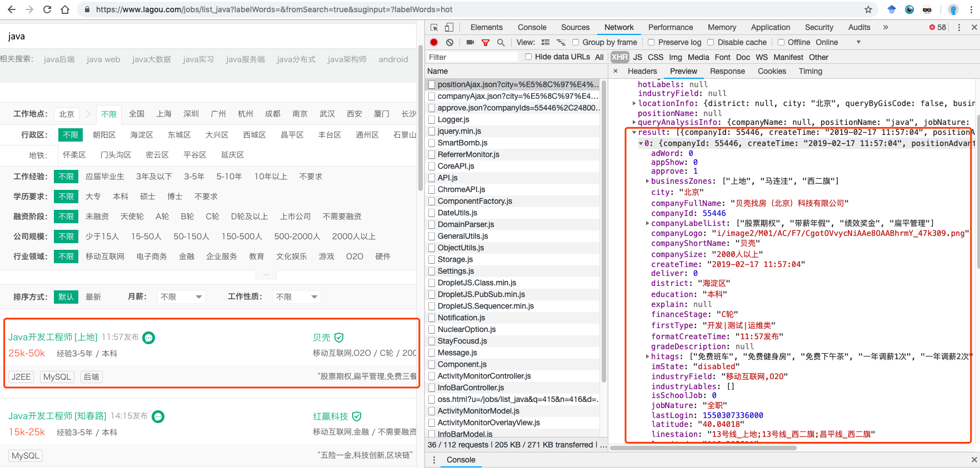Open the Sources tab

[575, 27]
